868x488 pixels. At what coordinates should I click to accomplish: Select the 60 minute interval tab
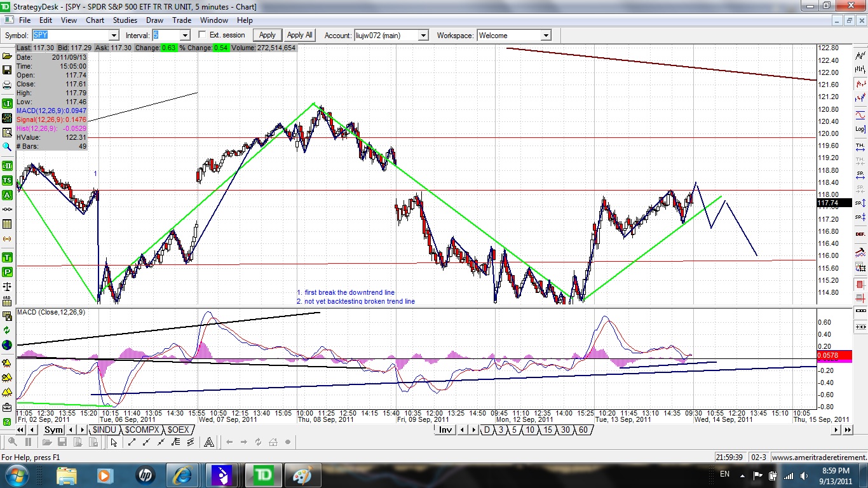coord(583,430)
